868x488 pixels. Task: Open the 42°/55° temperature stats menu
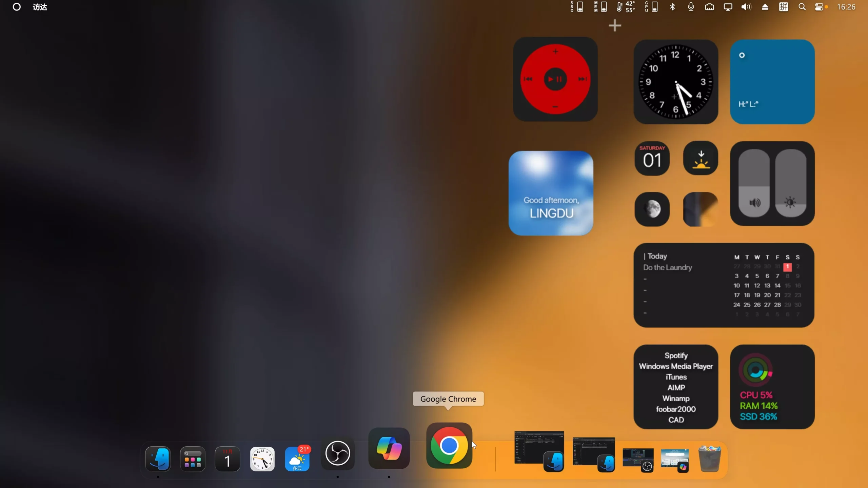pyautogui.click(x=626, y=7)
